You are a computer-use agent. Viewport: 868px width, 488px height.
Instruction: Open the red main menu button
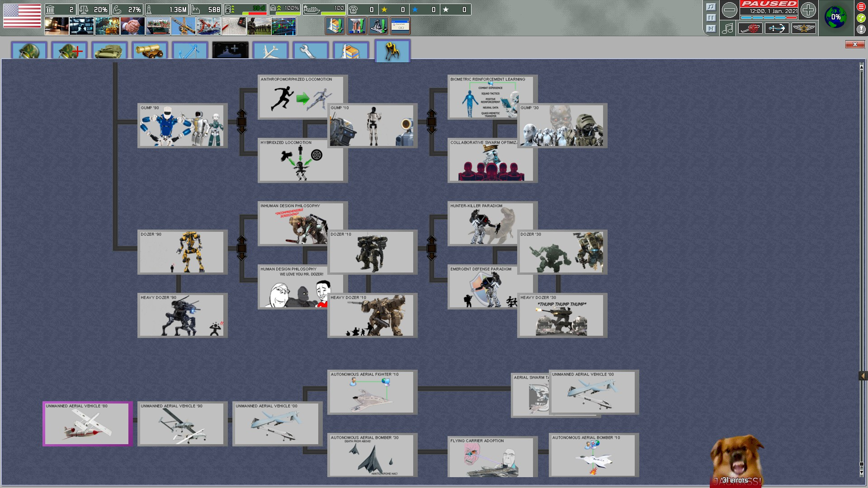coord(861,7)
